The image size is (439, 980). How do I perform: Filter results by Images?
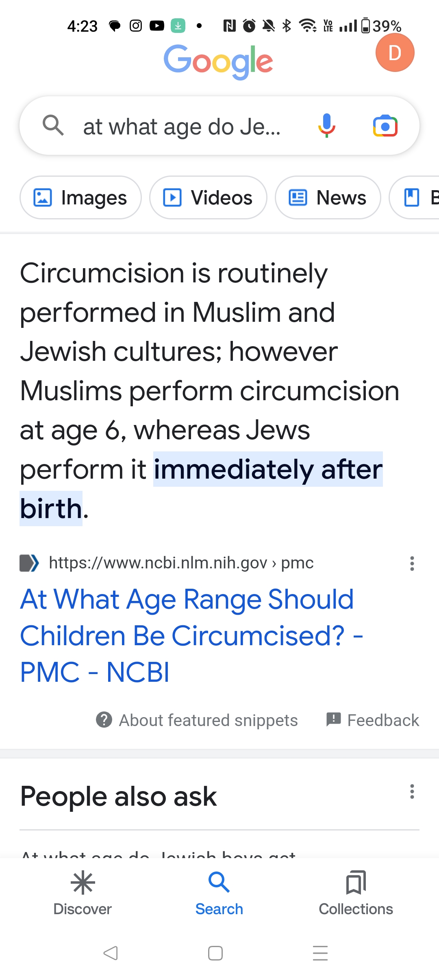[80, 198]
